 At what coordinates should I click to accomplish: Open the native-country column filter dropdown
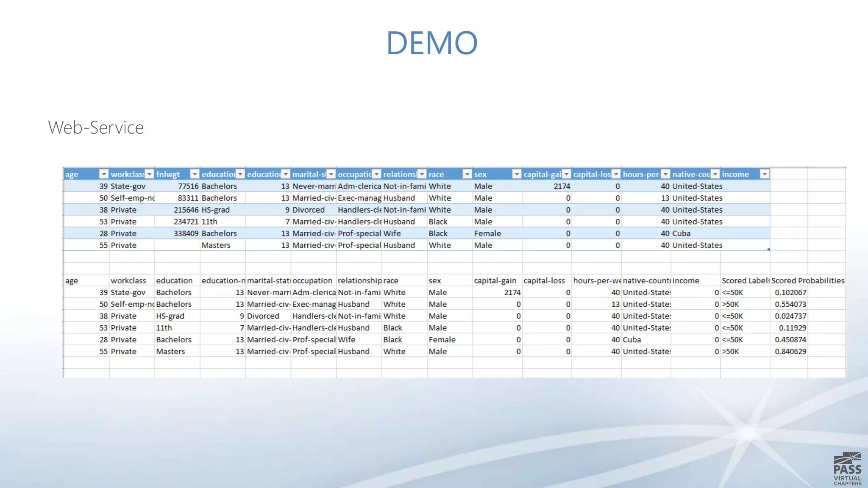click(715, 174)
